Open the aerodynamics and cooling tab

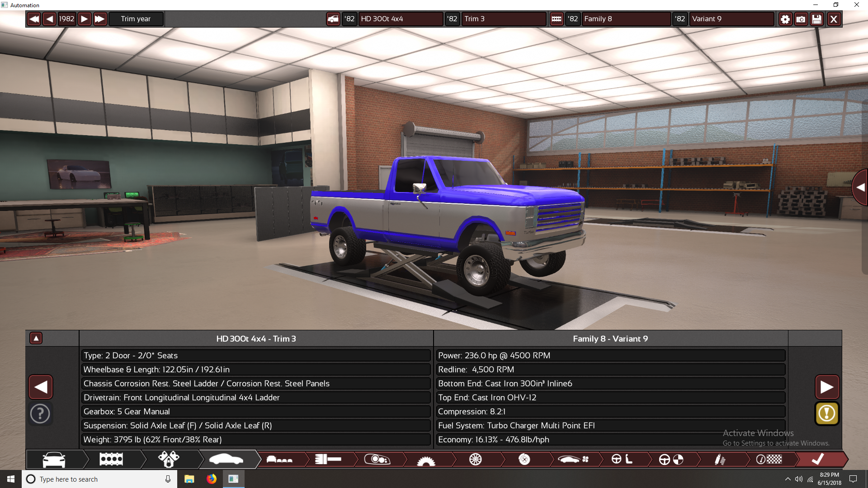(x=573, y=460)
